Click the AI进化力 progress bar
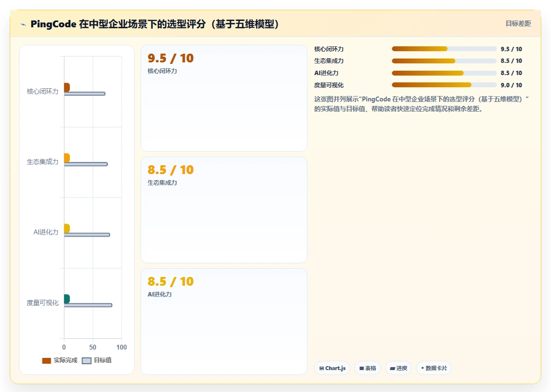 pyautogui.click(x=444, y=73)
